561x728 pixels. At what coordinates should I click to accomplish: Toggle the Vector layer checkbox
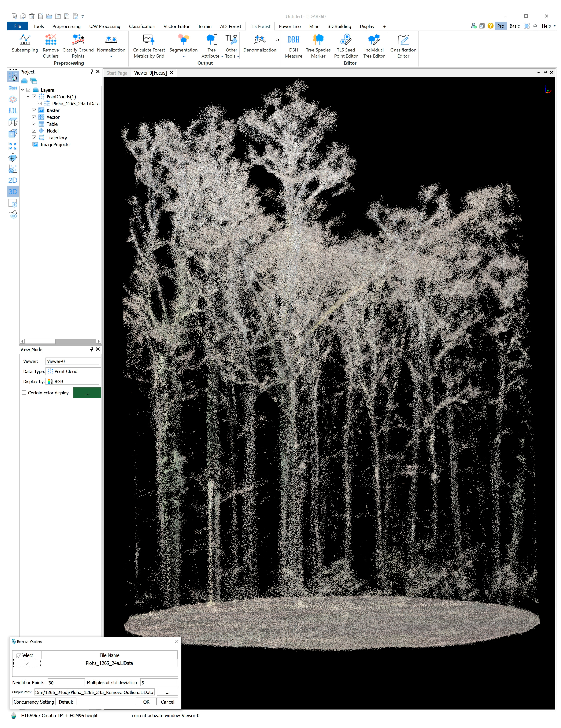point(34,117)
